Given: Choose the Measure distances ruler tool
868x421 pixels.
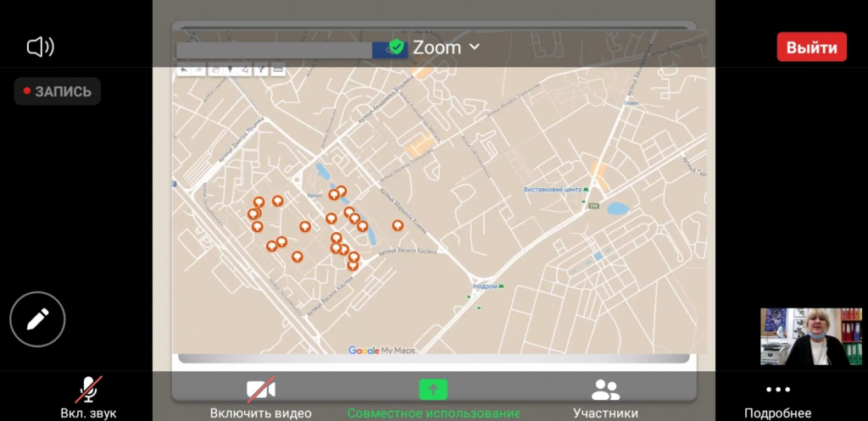Looking at the screenshot, I should [278, 69].
